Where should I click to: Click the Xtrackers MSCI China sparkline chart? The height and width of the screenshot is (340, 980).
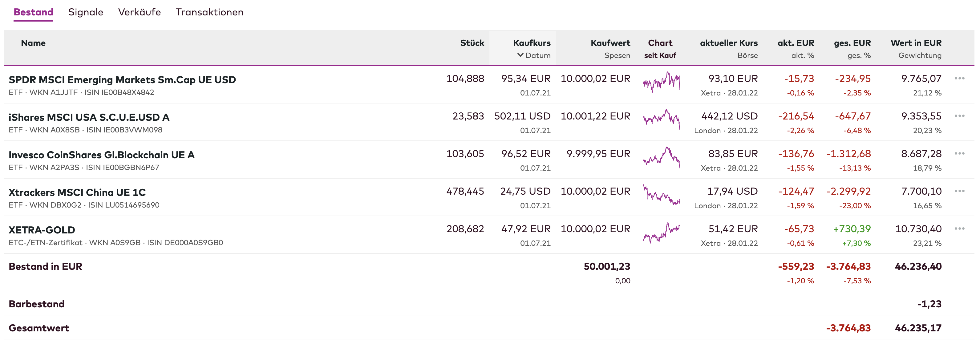point(662,195)
